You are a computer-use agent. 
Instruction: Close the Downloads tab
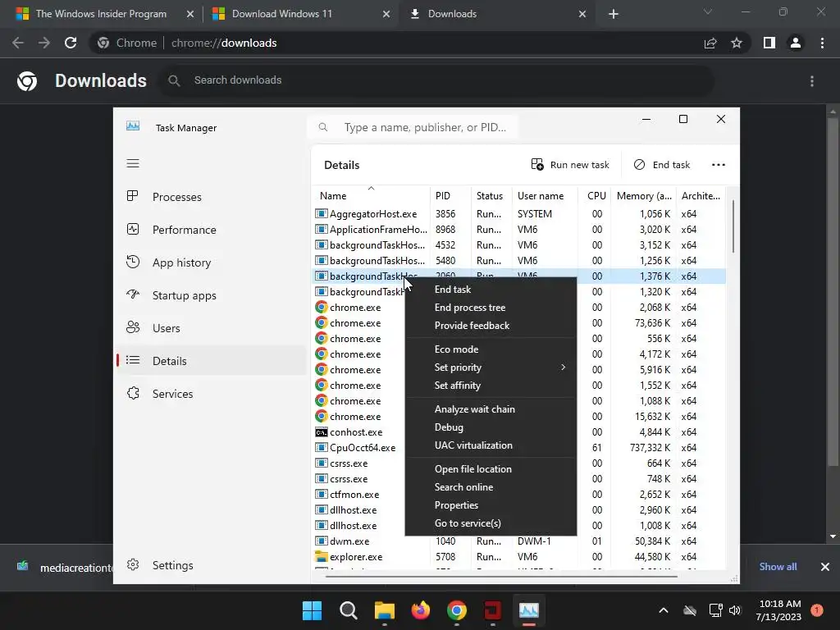[582, 14]
